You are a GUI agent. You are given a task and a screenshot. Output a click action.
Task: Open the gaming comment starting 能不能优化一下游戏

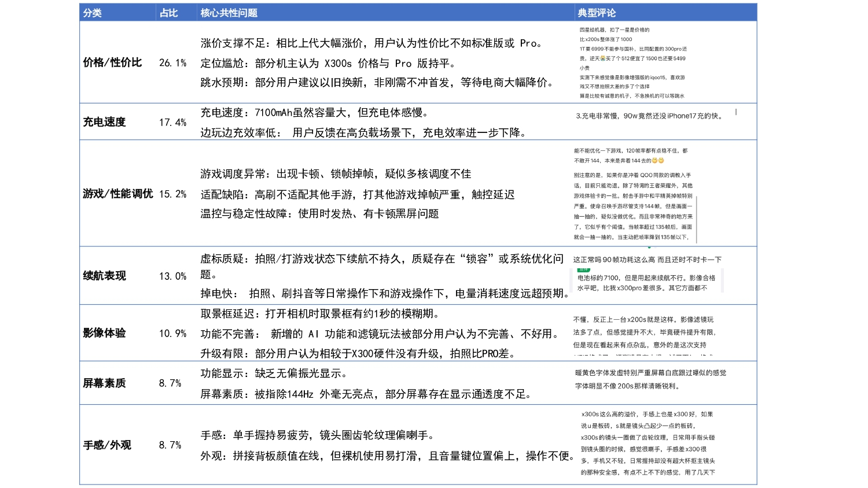[631, 156]
